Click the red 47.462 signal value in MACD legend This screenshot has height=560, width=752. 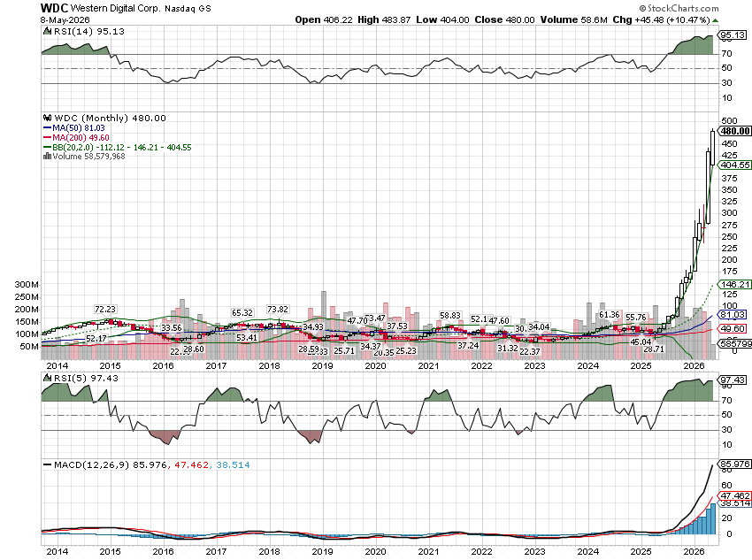(x=191, y=465)
